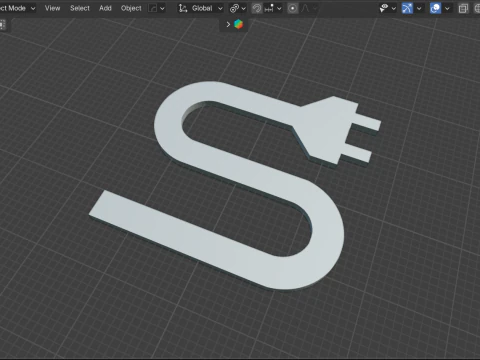The image size is (480, 360).
Task: Toggle proportional editing
Action: pos(293,8)
